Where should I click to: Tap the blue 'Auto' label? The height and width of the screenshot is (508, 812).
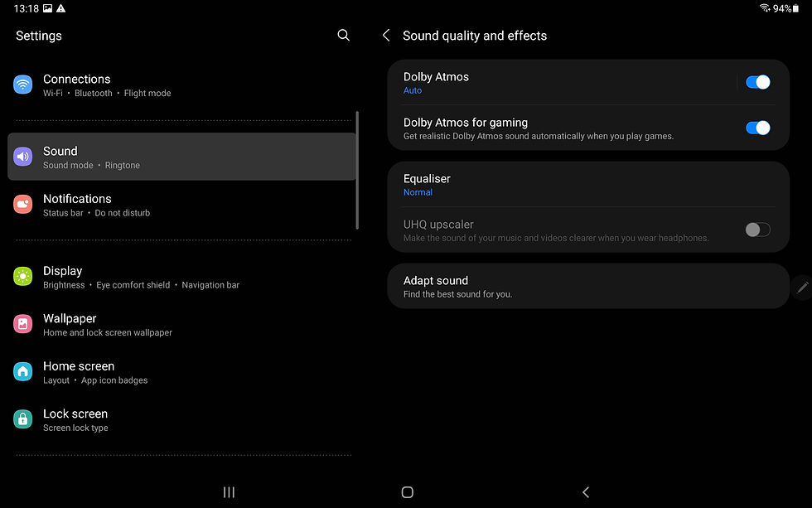[x=413, y=90]
